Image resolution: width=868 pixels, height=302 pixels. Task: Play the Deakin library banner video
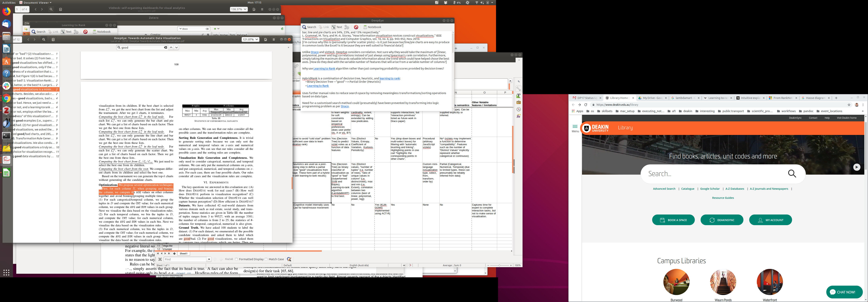[857, 167]
